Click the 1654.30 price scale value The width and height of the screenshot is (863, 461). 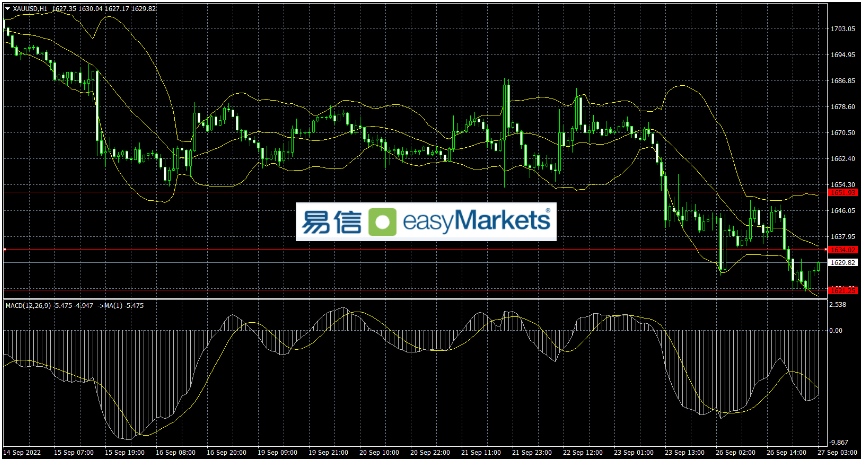pyautogui.click(x=843, y=184)
